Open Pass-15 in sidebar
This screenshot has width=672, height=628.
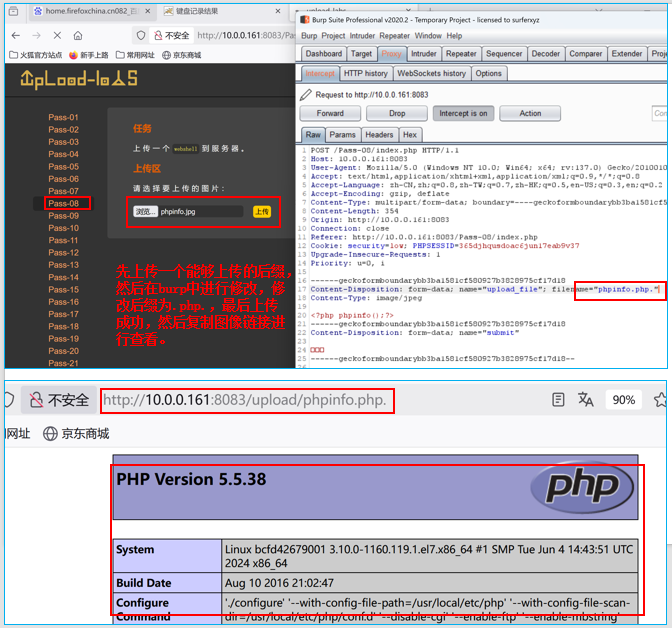tap(63, 290)
